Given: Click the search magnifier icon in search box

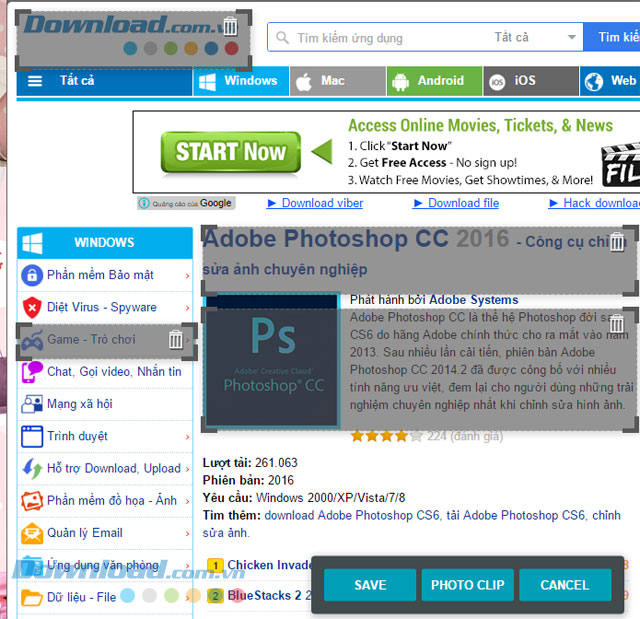Looking at the screenshot, I should (x=282, y=38).
